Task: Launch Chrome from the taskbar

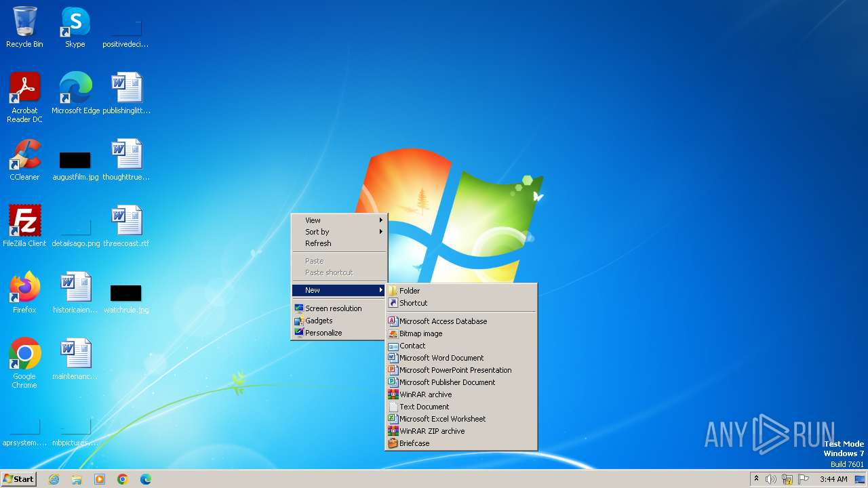Action: coord(123,479)
